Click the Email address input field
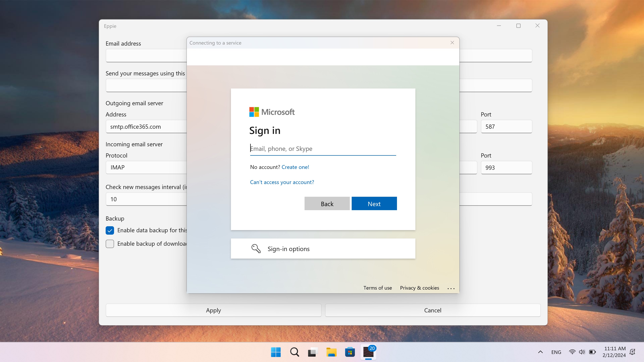The image size is (644, 362). (146, 55)
